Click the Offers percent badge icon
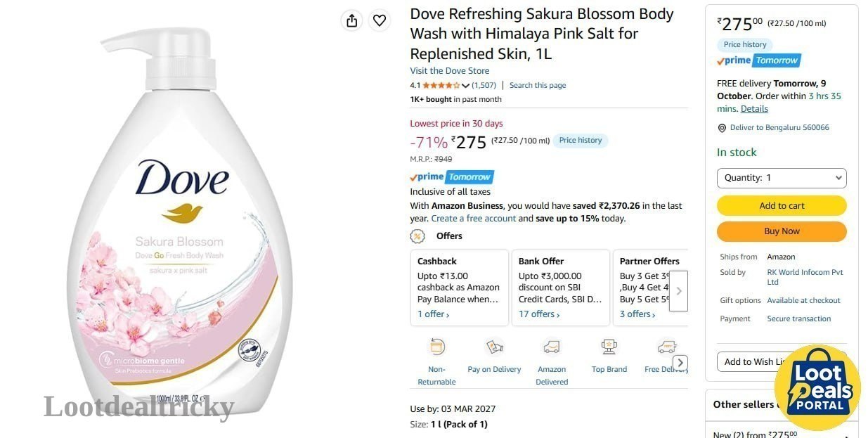This screenshot has width=868, height=438. coord(417,236)
